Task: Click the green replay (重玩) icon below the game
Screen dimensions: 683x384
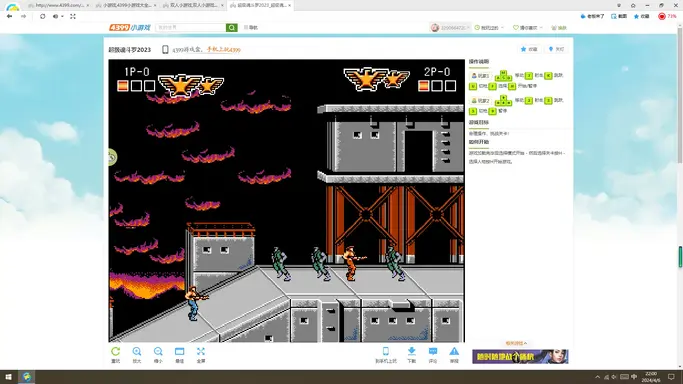Action: point(115,351)
